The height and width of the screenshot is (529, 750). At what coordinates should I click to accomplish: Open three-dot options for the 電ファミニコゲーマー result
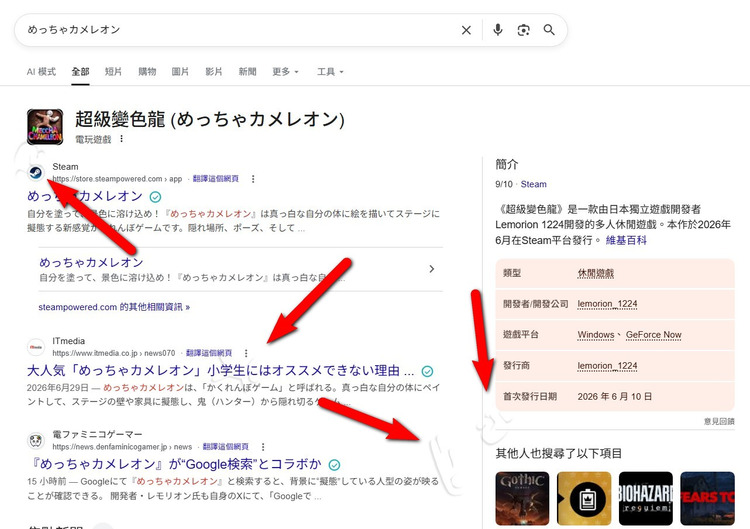263,447
